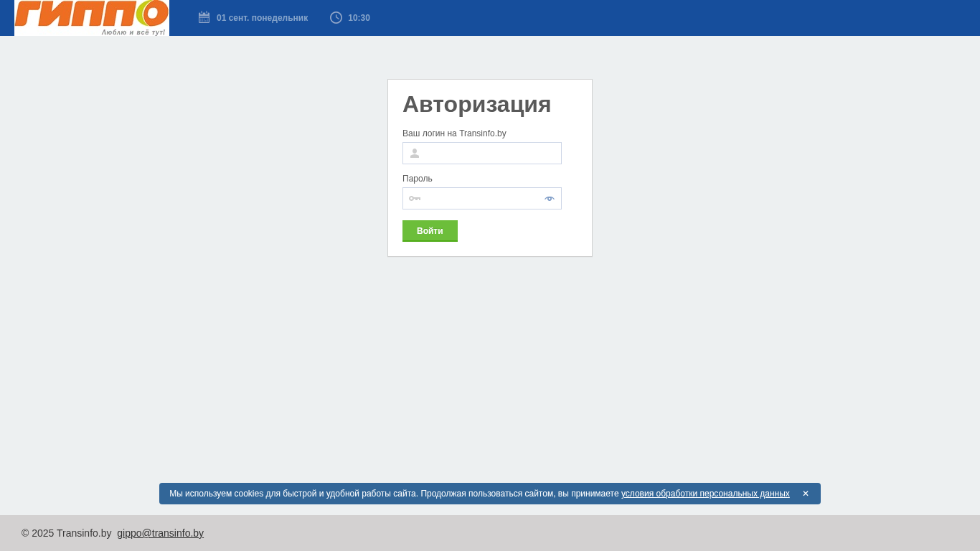Viewport: 980px width, 551px height.
Task: Click the person icon in the login field
Action: pos(415,153)
